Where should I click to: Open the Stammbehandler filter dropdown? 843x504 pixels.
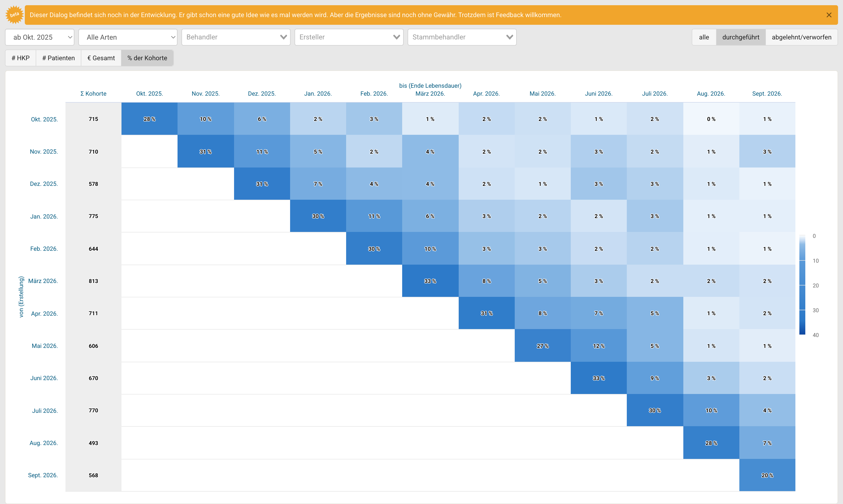coord(462,37)
